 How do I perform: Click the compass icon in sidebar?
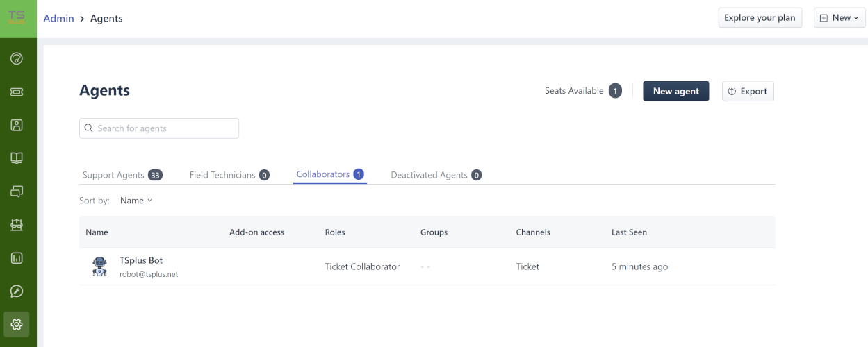pyautogui.click(x=17, y=291)
